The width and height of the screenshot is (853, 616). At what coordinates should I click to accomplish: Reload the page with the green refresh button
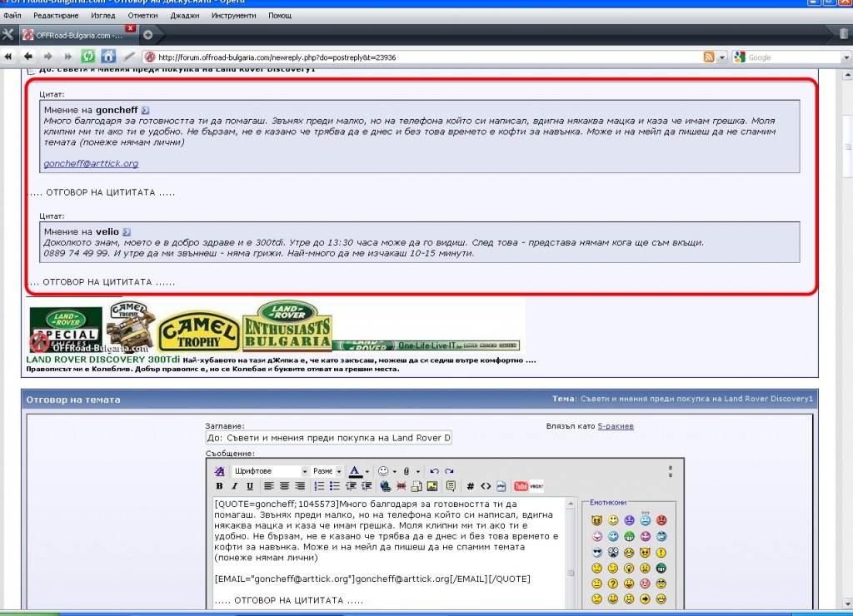(88, 57)
